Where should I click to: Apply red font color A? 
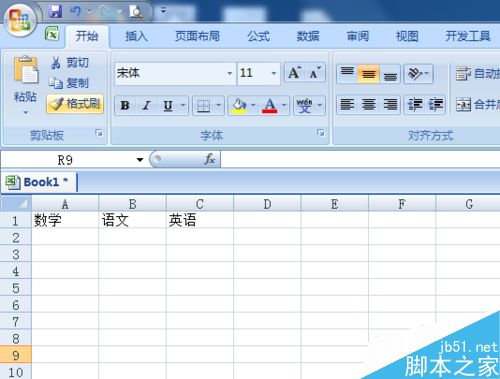pyautogui.click(x=270, y=106)
